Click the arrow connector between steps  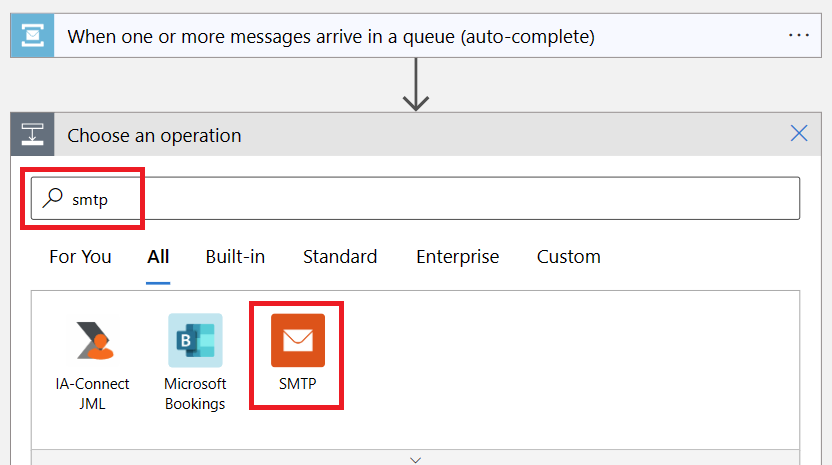[416, 85]
